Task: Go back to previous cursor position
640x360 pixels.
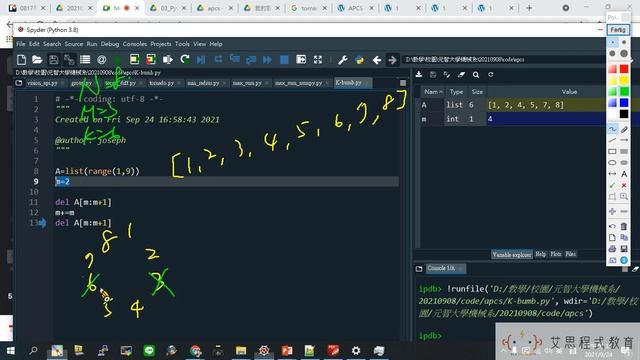Action: point(376,60)
